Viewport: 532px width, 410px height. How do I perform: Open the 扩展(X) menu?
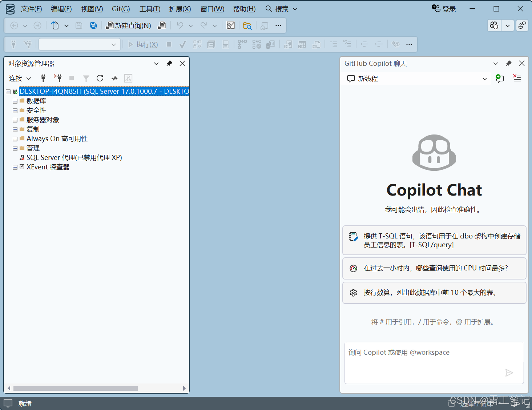[180, 9]
